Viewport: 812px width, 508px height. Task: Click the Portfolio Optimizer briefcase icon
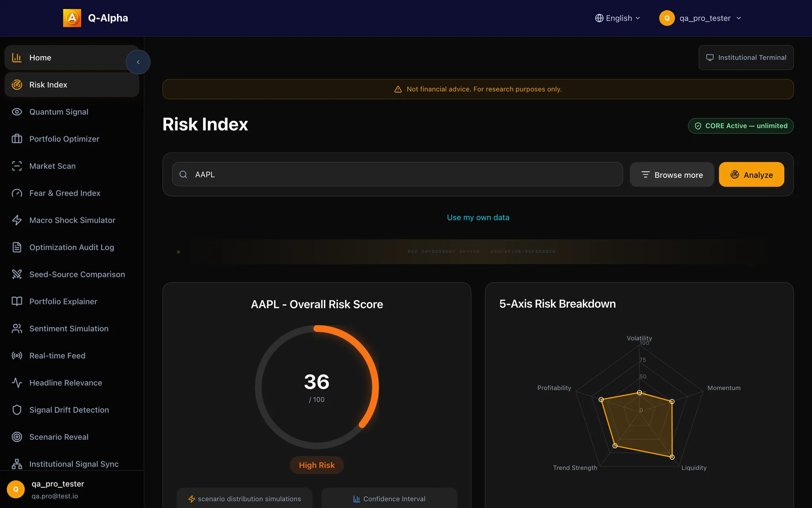pos(17,139)
